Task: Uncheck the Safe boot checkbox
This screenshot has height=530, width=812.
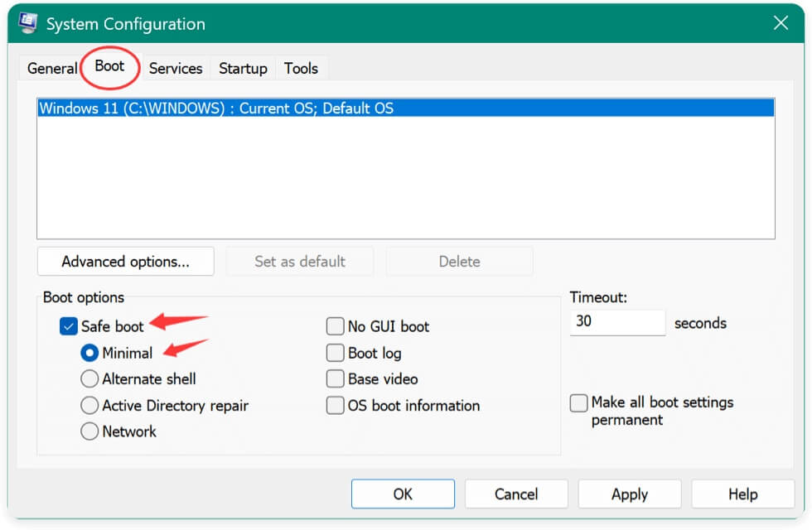Action: (x=69, y=326)
